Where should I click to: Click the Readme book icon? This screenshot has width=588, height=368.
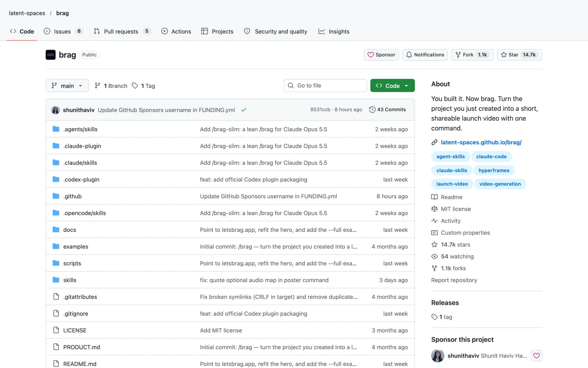pos(434,197)
